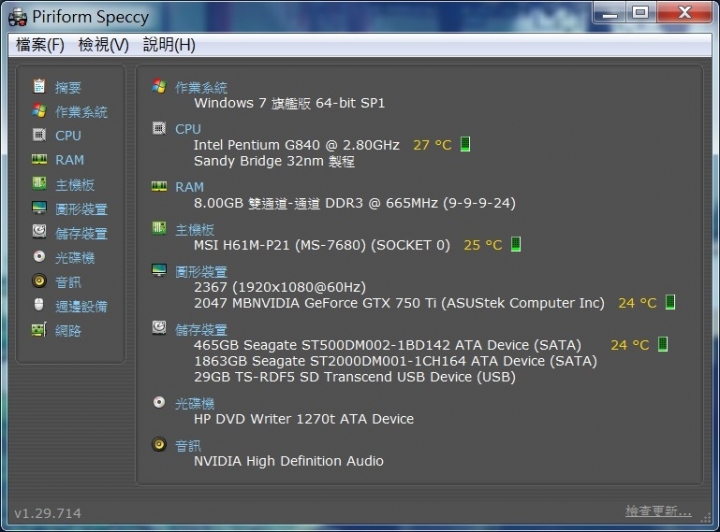This screenshot has height=532, width=720.
Task: Click CPU temperature gauge icon next to 27 °C
Action: point(465,144)
